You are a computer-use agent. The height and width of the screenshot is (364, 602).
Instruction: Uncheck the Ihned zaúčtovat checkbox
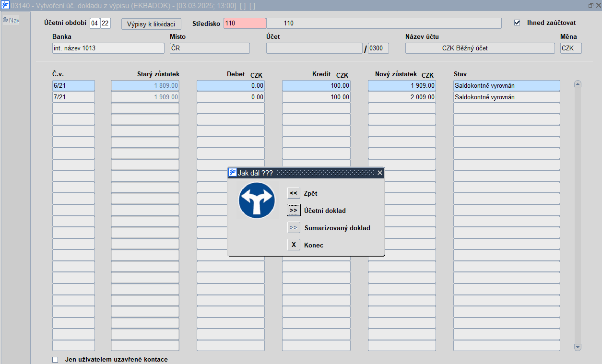[x=517, y=23]
